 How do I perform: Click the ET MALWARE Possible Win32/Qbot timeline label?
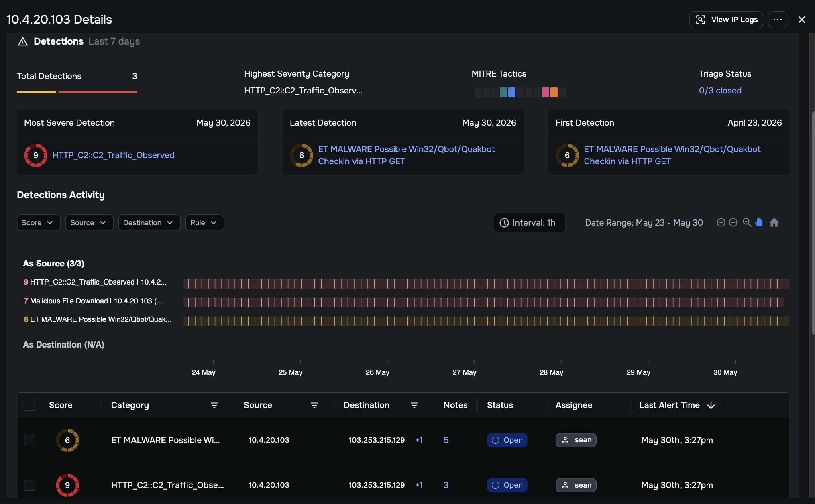pyautogui.click(x=98, y=319)
